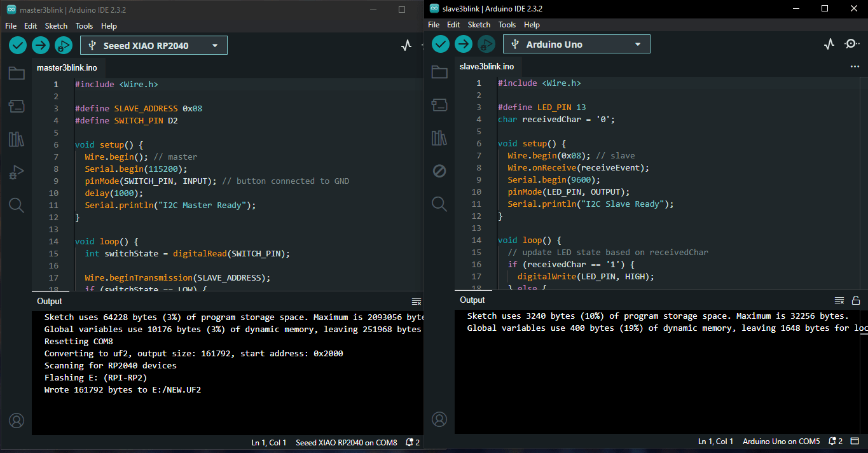Open the Sketch menu in the master3blink window
The image size is (868, 453).
click(56, 26)
